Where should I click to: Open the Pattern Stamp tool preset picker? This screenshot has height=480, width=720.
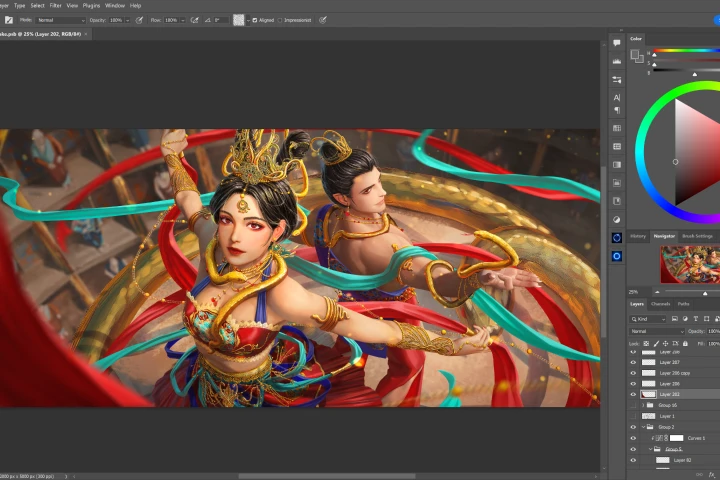(x=9, y=20)
